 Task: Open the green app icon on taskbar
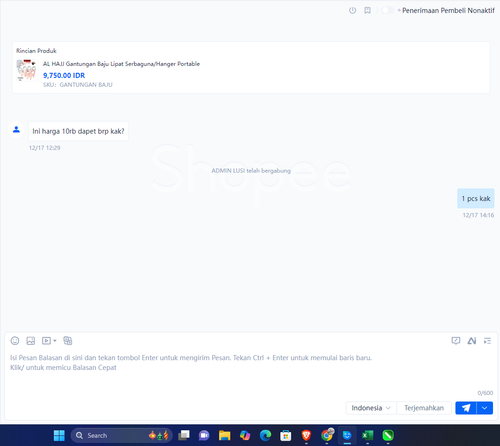[x=388, y=435]
